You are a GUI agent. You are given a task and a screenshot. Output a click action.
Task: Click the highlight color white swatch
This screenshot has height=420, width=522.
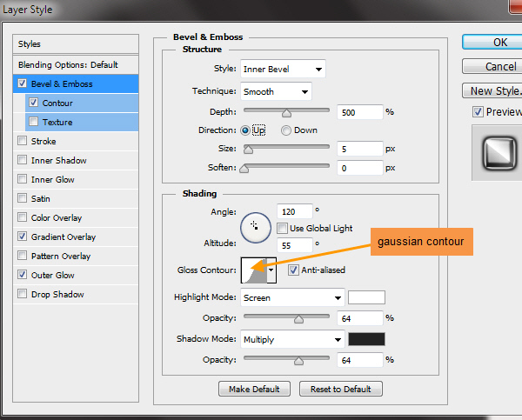click(366, 297)
